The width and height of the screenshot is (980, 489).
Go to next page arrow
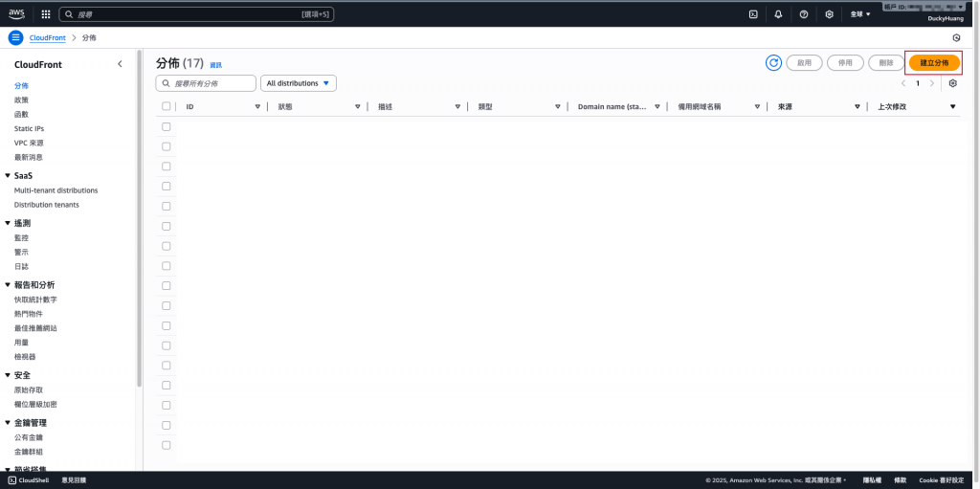tap(932, 83)
